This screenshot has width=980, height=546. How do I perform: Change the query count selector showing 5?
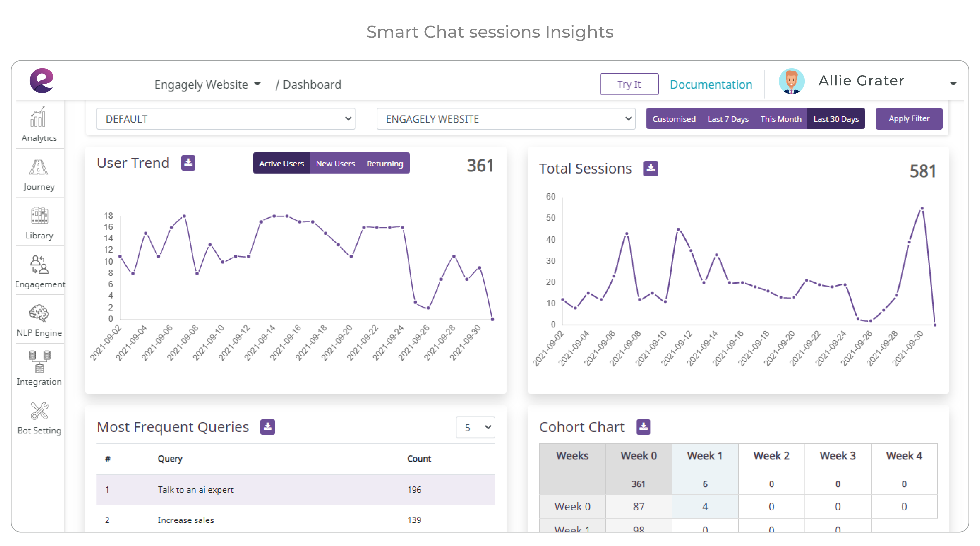coord(475,428)
